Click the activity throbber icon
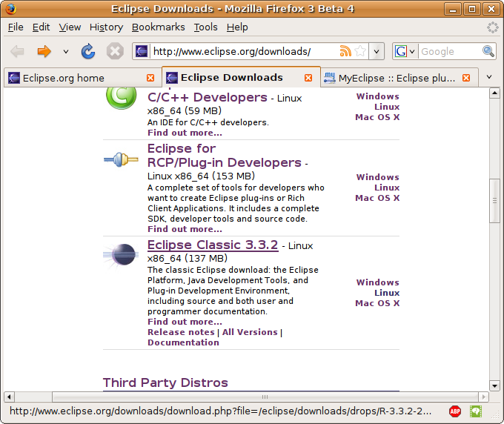The height and width of the screenshot is (424, 504). point(492,27)
